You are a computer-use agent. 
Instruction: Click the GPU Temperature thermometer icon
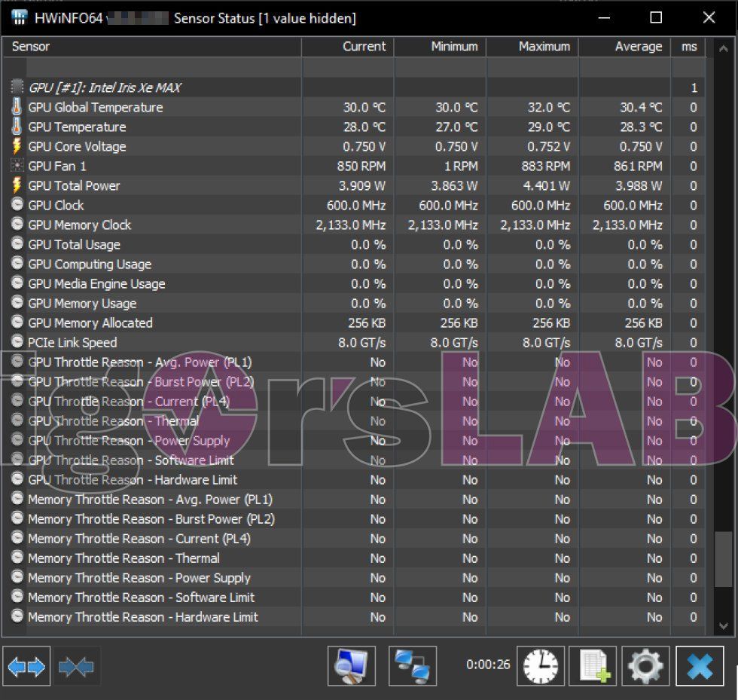pyautogui.click(x=17, y=127)
